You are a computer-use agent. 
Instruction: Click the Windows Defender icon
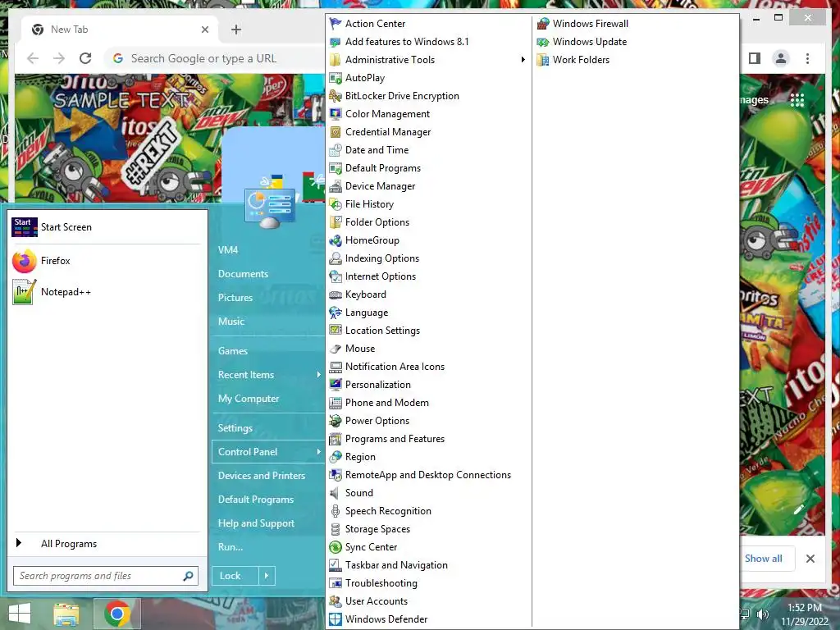pyautogui.click(x=336, y=619)
